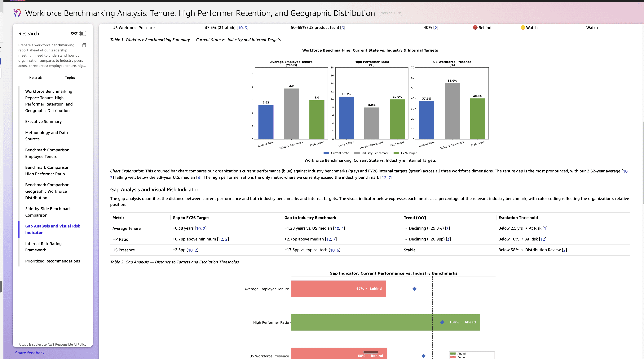Open the AWS Responsible AI Policy link
Viewport: 644px width, 359px height.
67,344
